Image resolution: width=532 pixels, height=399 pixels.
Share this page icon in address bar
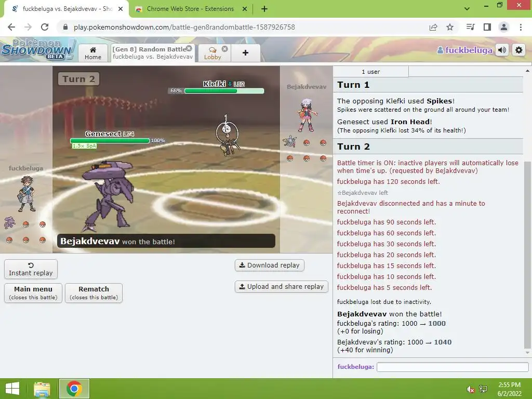click(x=433, y=27)
